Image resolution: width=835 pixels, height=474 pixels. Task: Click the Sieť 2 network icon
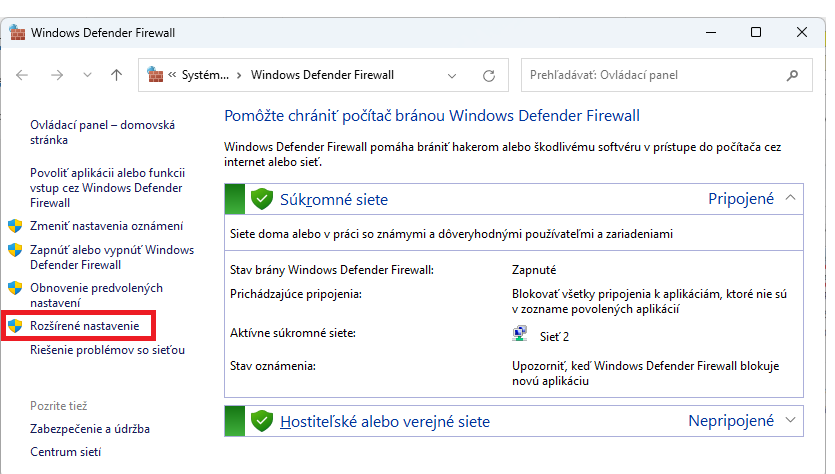pos(520,334)
